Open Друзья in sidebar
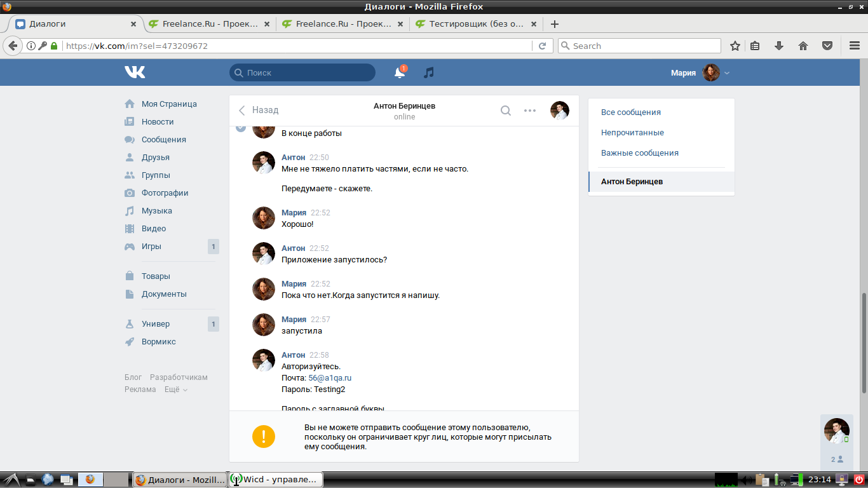 coord(156,157)
